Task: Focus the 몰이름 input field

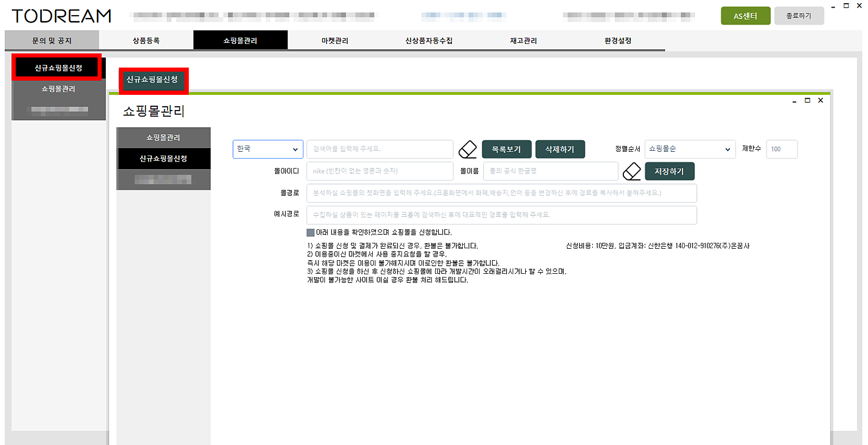Action: [x=551, y=171]
